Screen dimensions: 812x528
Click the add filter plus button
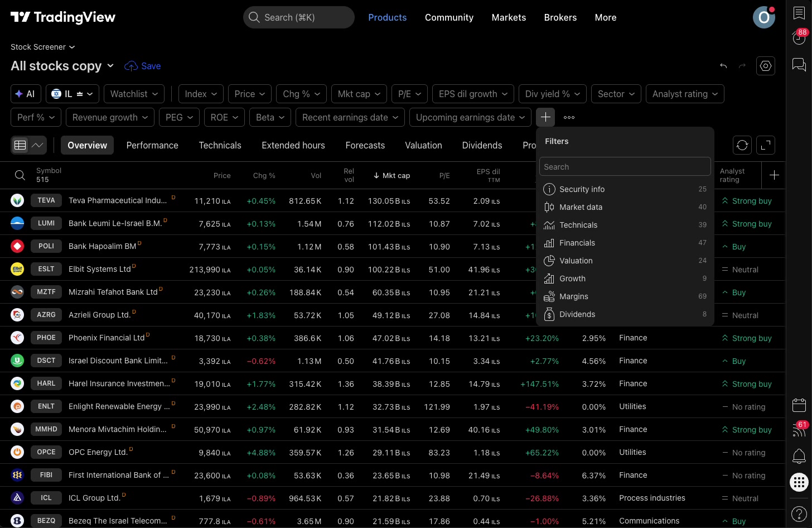tap(545, 117)
